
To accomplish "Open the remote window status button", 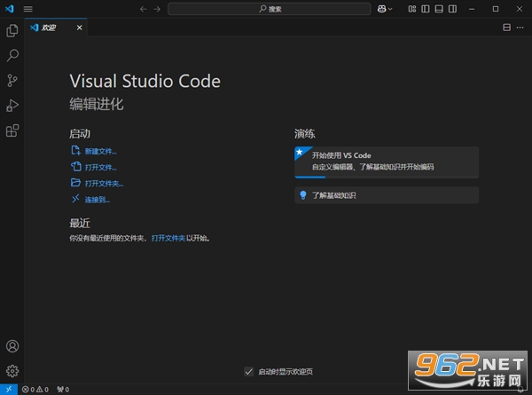I will tap(9, 389).
